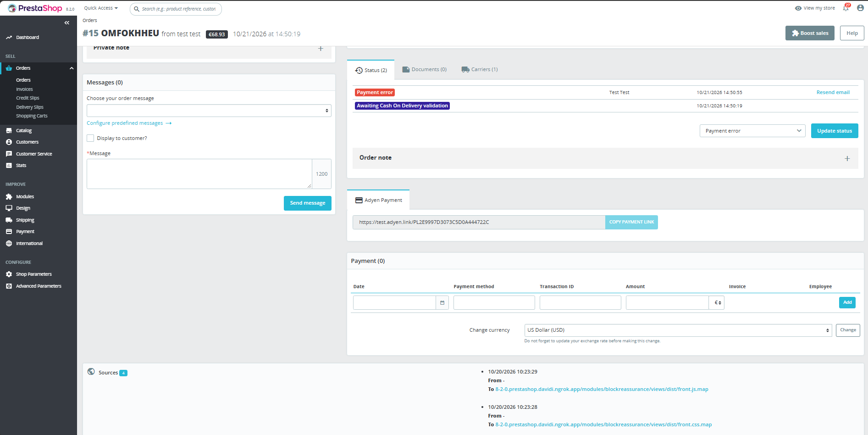Open the Payment error status dropdown
This screenshot has height=435, width=868.
tap(752, 131)
